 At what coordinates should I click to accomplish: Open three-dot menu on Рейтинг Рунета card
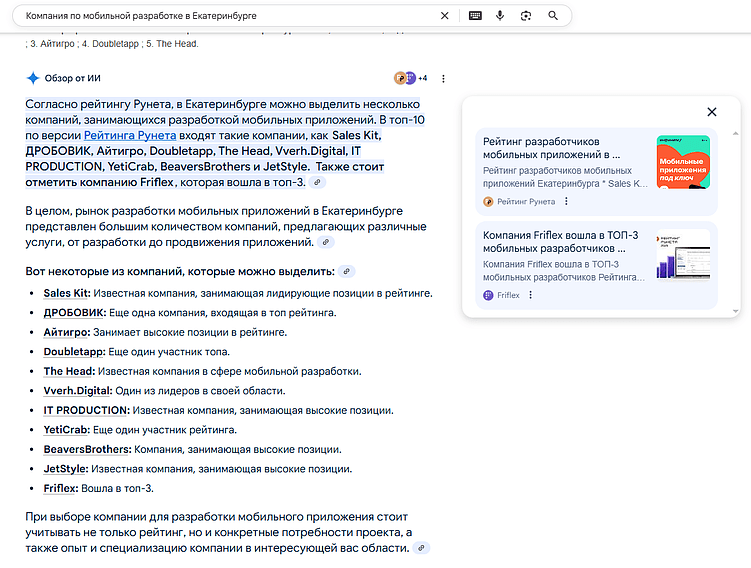coord(566,201)
